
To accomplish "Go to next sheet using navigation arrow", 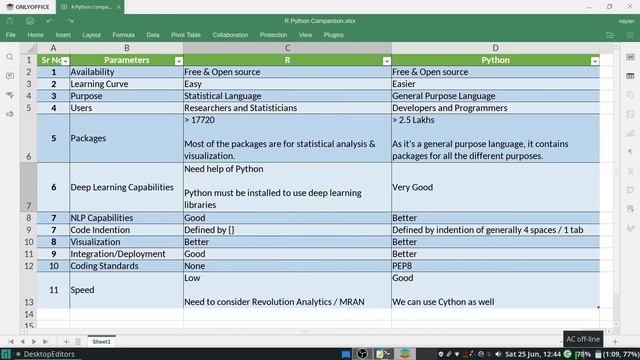I will click(34, 342).
